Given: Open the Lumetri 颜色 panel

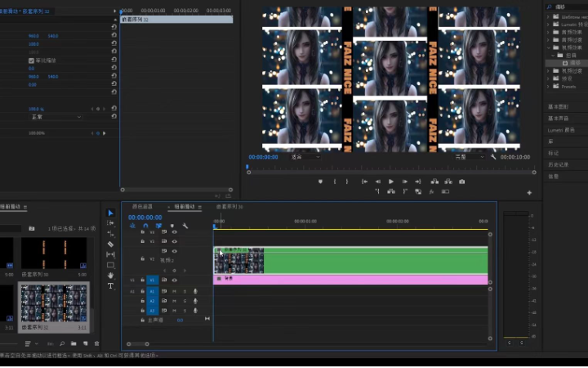Looking at the screenshot, I should [561, 130].
